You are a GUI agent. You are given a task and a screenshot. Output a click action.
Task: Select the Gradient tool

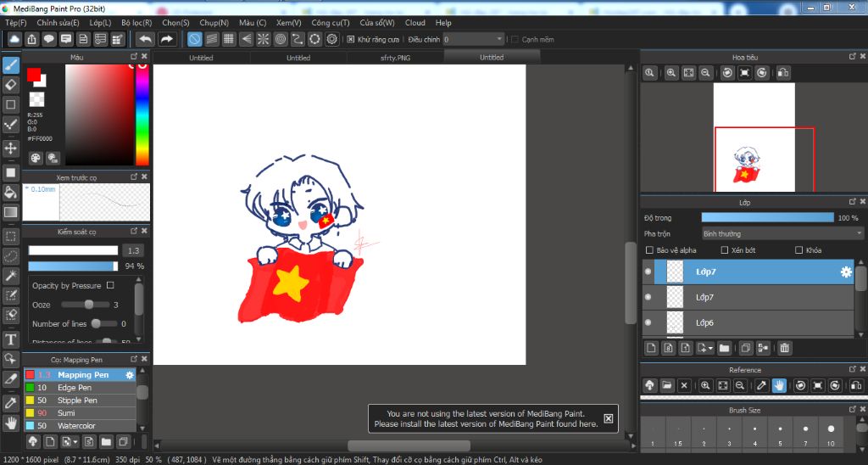[10, 212]
